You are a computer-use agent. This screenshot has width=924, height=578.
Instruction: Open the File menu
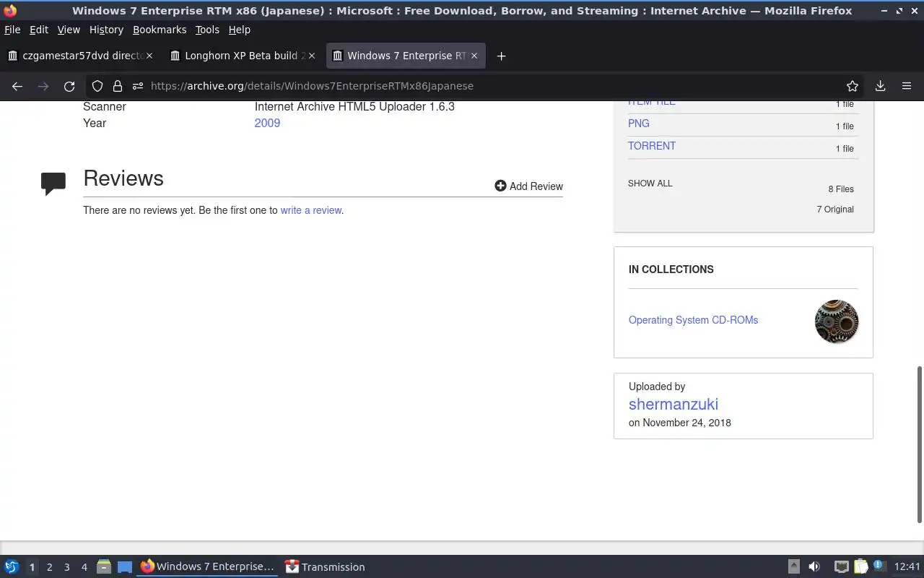click(12, 30)
